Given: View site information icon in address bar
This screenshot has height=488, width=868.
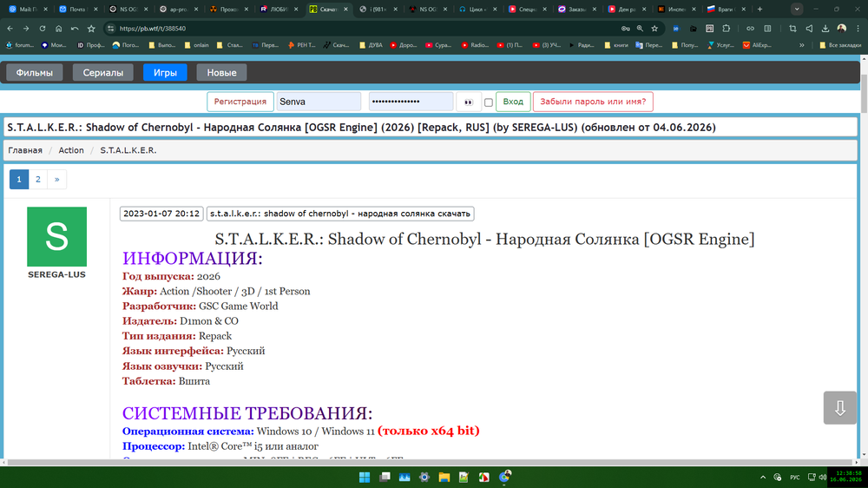Looking at the screenshot, I should 111,29.
